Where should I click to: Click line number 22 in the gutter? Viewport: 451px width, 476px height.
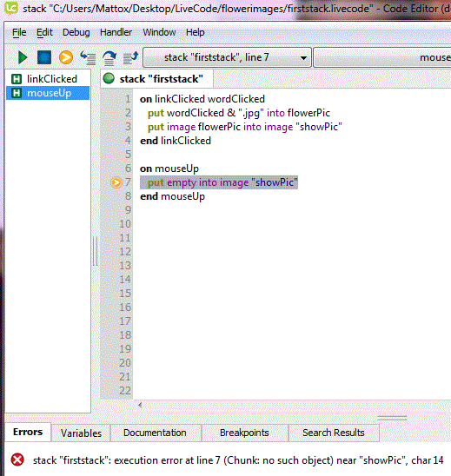(x=125, y=391)
